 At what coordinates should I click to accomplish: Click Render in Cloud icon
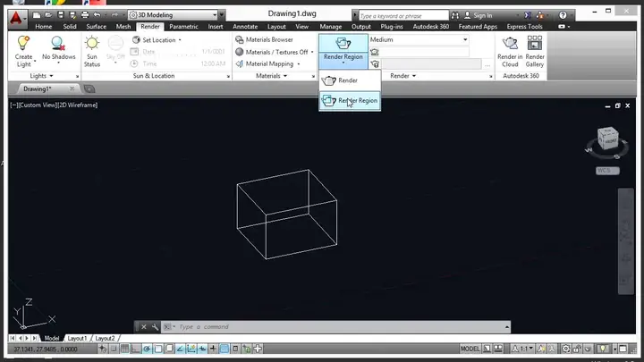click(x=510, y=44)
